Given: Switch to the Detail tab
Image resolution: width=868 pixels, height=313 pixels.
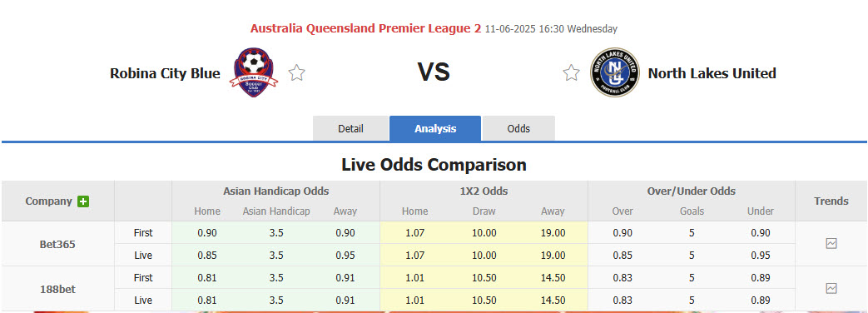Looking at the screenshot, I should point(351,128).
